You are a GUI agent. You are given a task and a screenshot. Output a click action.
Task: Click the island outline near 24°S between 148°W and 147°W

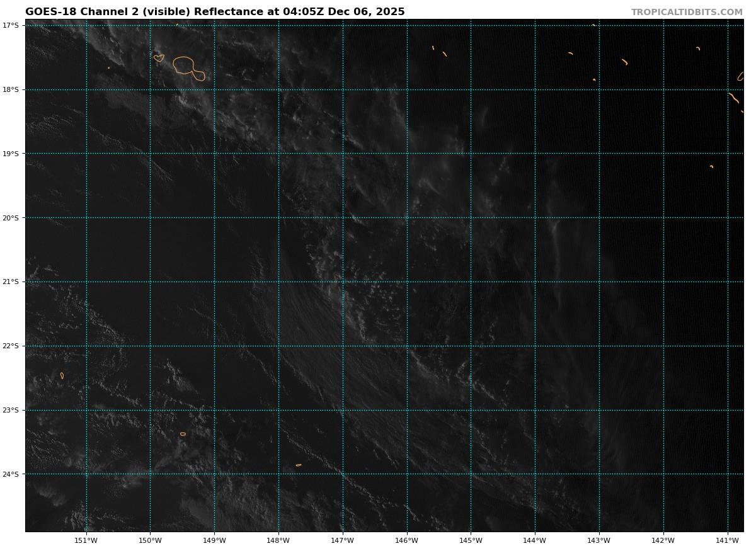click(299, 465)
